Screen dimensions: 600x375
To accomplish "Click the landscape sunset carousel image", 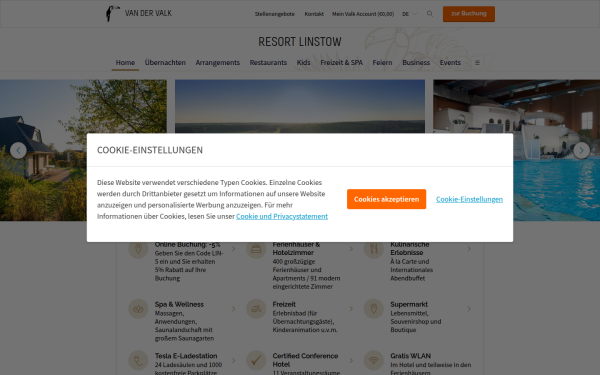I will click(x=300, y=106).
